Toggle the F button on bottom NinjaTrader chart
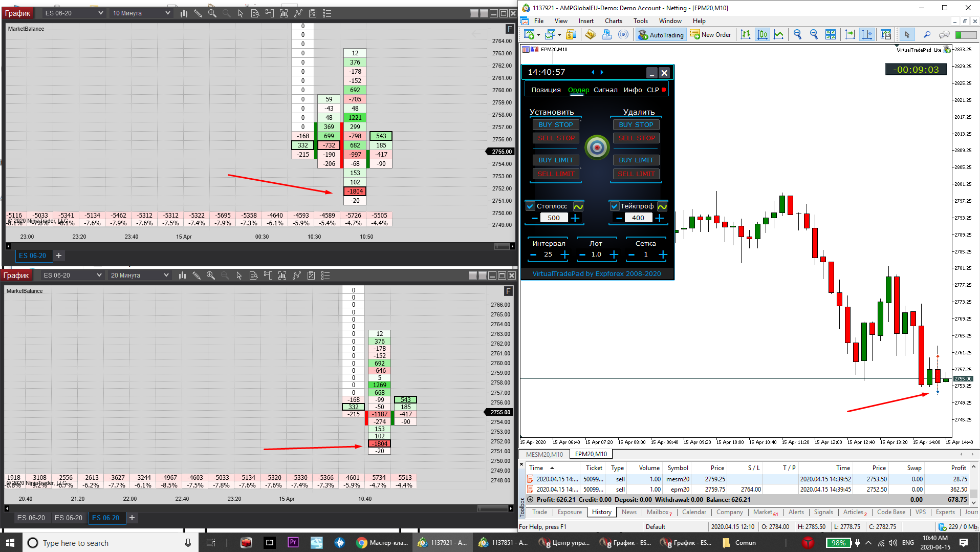Image resolution: width=980 pixels, height=552 pixels. pos(508,291)
